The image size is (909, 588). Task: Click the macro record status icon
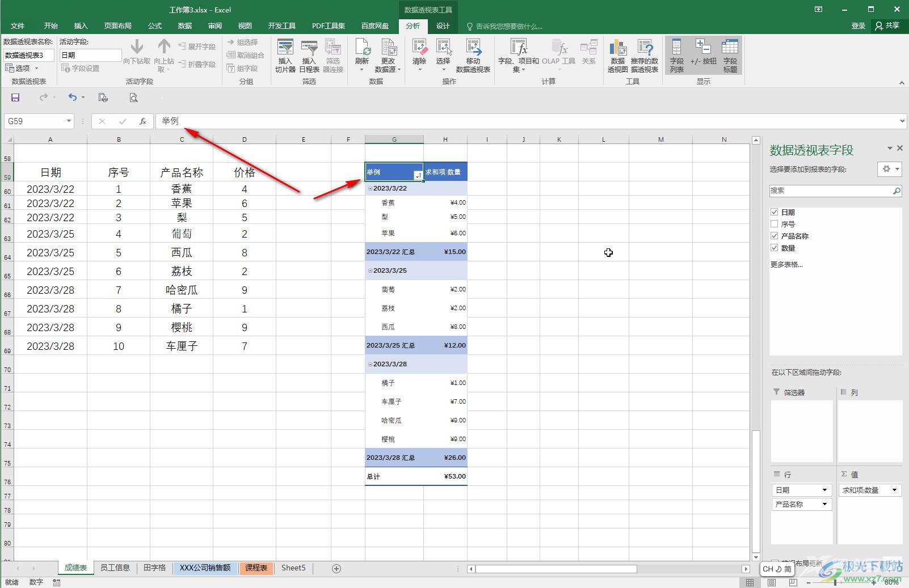point(56,582)
